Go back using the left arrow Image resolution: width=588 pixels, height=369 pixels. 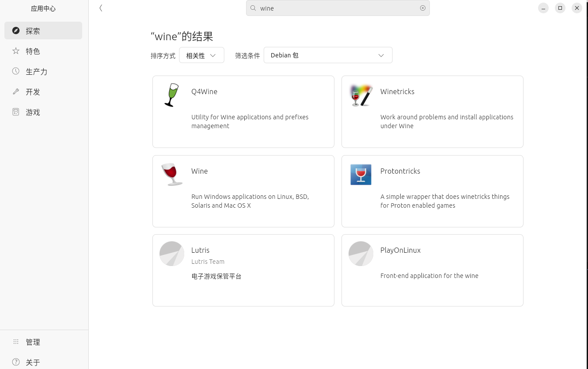(101, 8)
